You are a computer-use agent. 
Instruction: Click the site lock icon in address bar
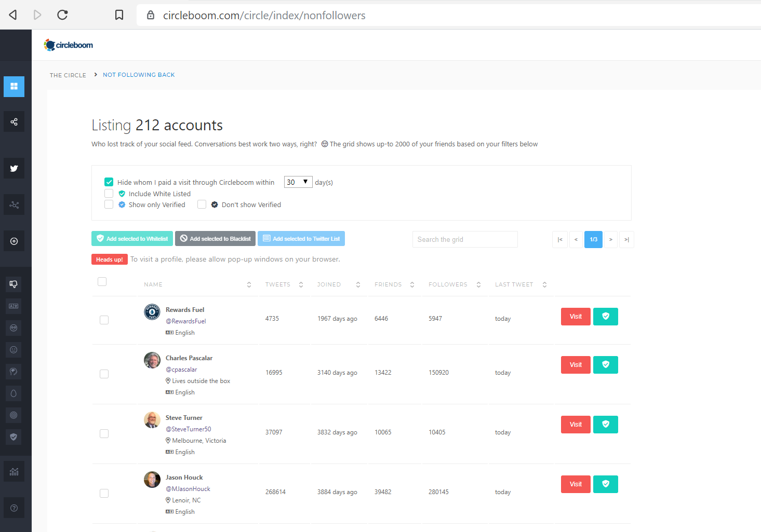click(151, 15)
